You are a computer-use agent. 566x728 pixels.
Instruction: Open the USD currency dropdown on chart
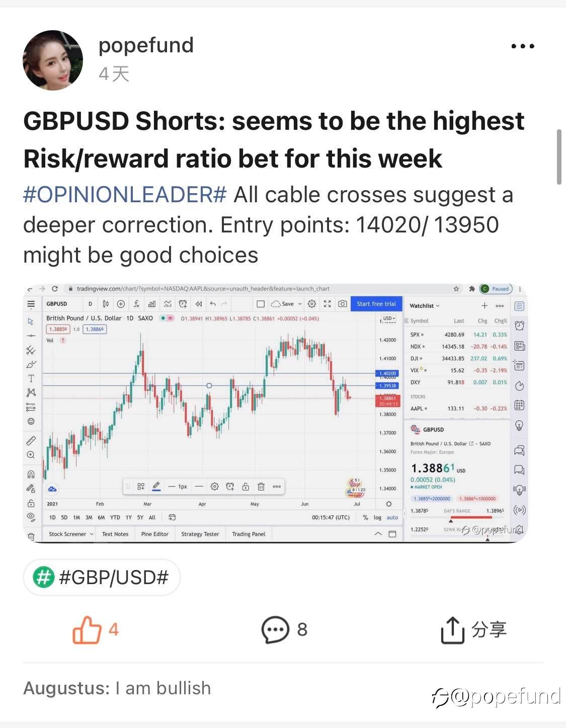click(x=389, y=318)
